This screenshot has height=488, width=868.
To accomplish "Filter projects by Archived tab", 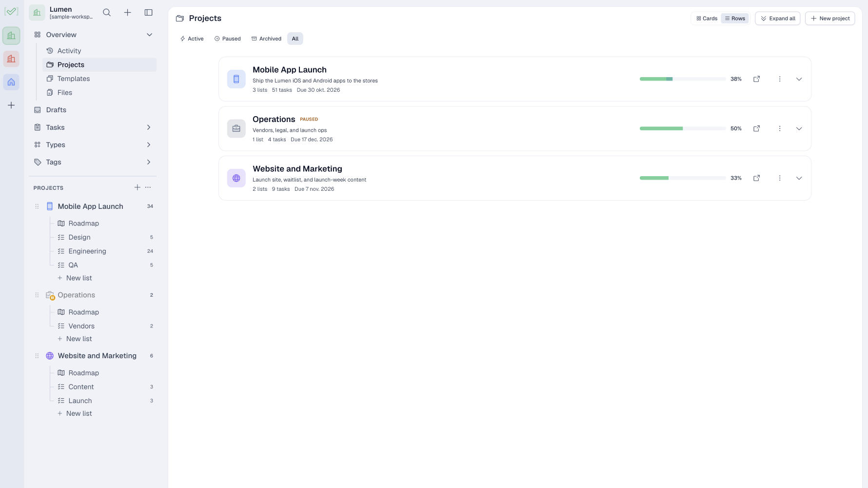I will [266, 39].
